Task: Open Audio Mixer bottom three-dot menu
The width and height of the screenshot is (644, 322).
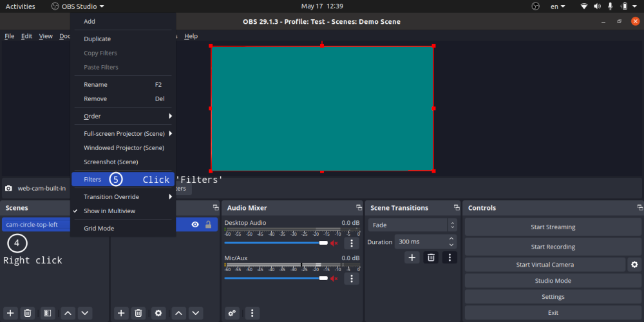Action: tap(252, 313)
